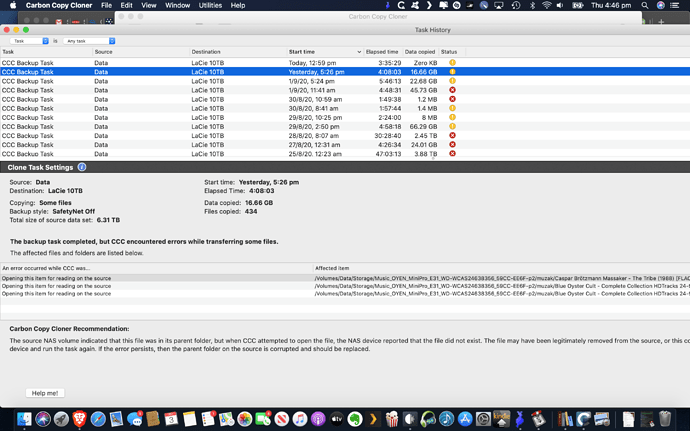Select the task row started 1/9/20, 5:24 pm
Viewport: 690px width, 431px height.
[x=345, y=81]
